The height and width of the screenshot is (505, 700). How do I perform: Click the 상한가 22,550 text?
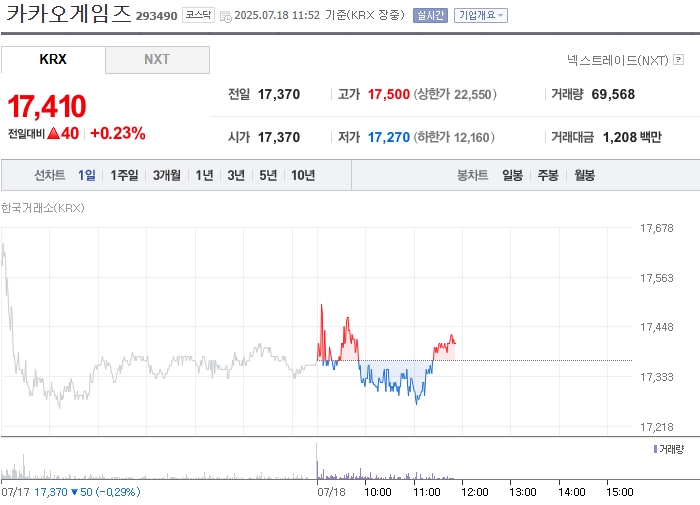point(455,94)
